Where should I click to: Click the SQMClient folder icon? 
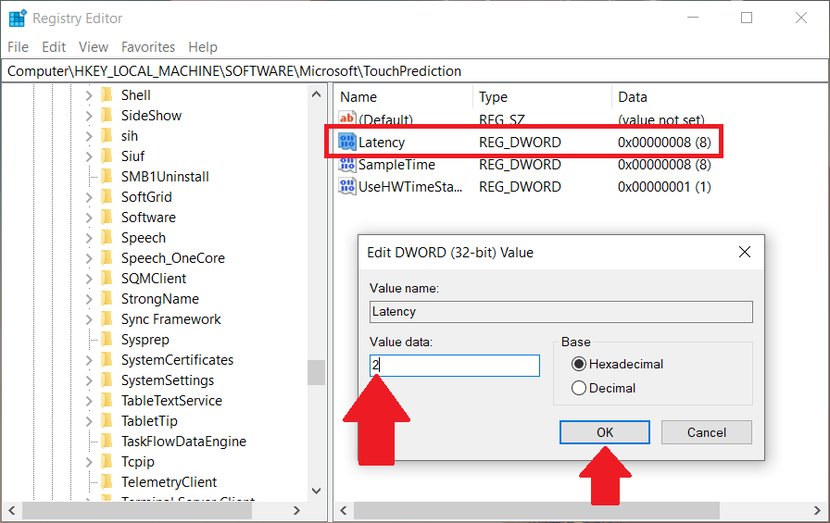(x=107, y=278)
